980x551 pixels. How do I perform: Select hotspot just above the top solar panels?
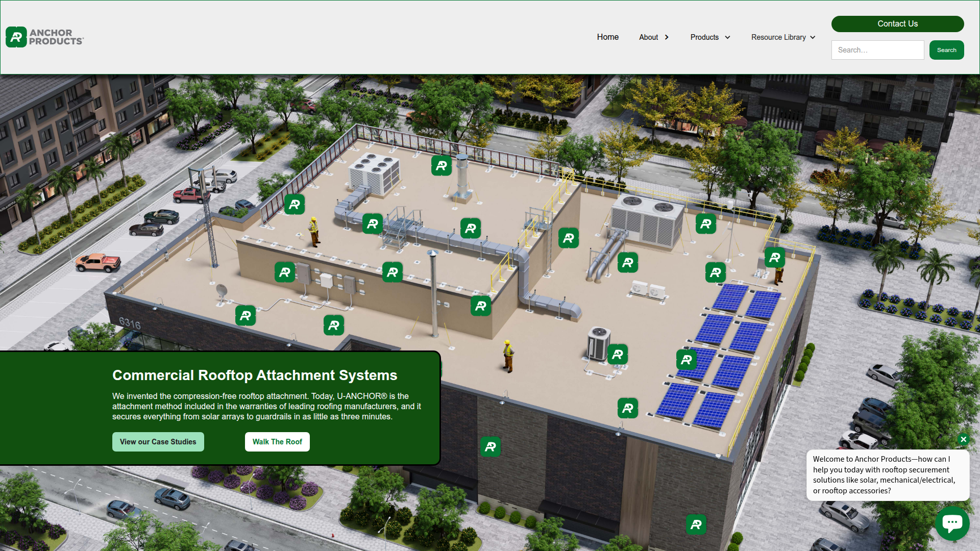pyautogui.click(x=716, y=272)
